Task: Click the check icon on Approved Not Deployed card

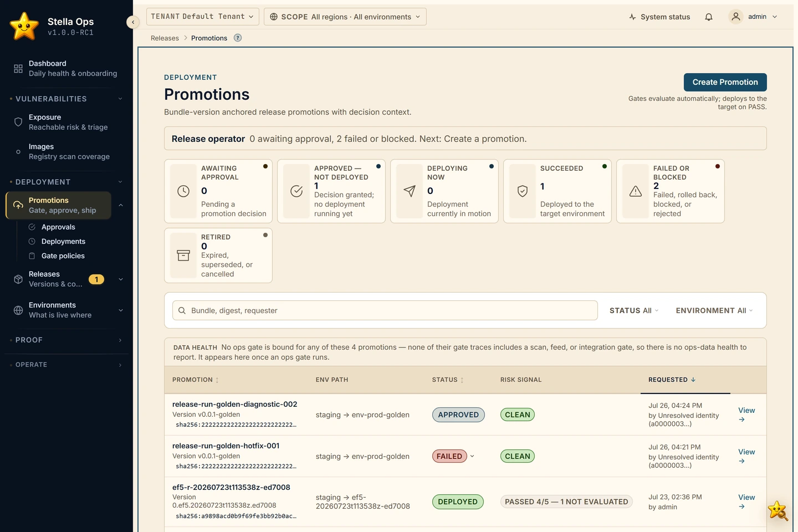Action: pos(296,191)
